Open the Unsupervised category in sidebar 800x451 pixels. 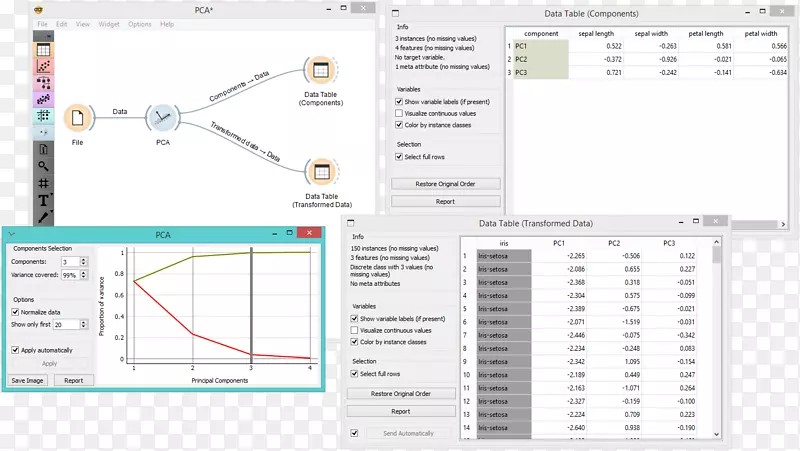pos(43,132)
